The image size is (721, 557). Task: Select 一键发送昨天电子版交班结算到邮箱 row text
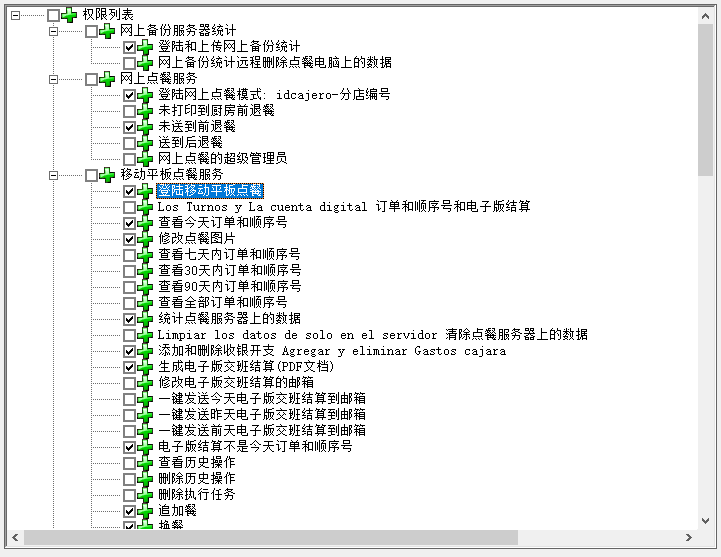click(262, 414)
